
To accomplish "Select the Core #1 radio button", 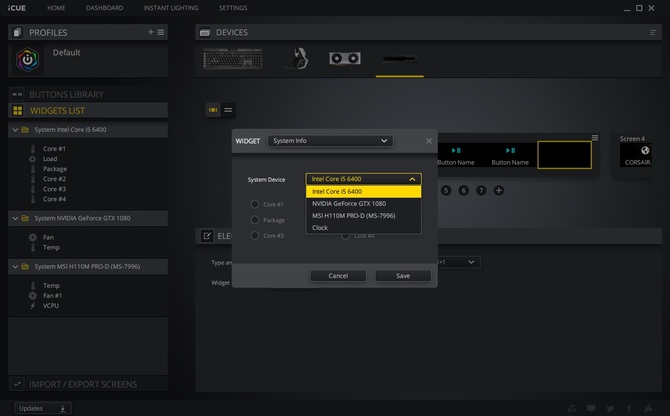I will (255, 204).
